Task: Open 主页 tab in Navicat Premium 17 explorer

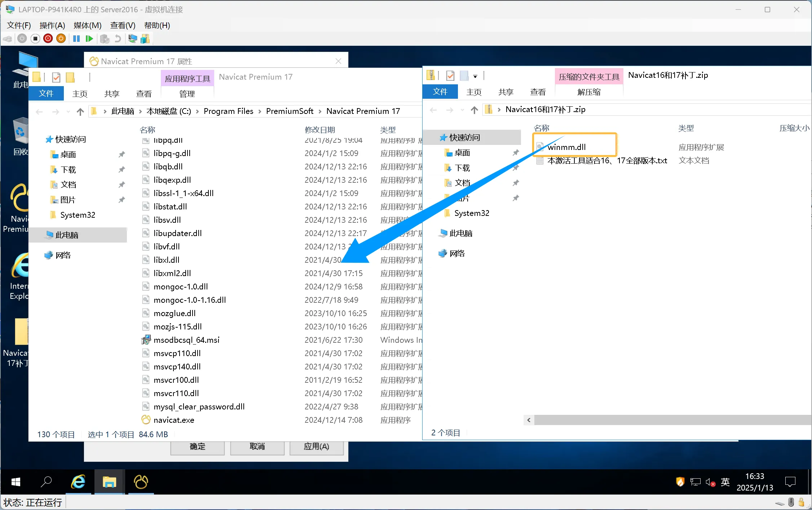Action: click(80, 94)
